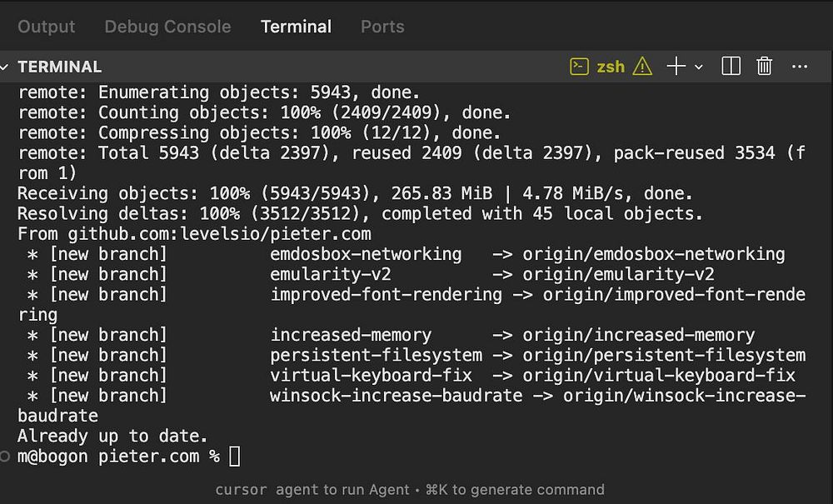
Task: Select the Terminal tab
Action: pyautogui.click(x=296, y=27)
